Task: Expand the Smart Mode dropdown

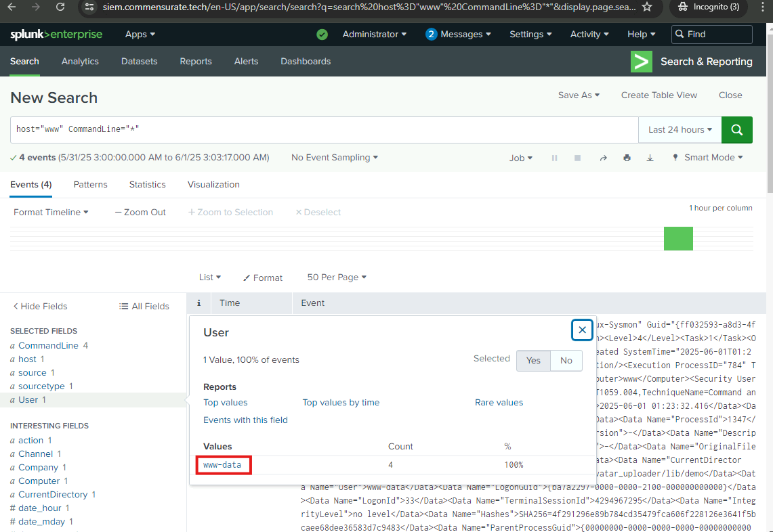Action: click(707, 158)
